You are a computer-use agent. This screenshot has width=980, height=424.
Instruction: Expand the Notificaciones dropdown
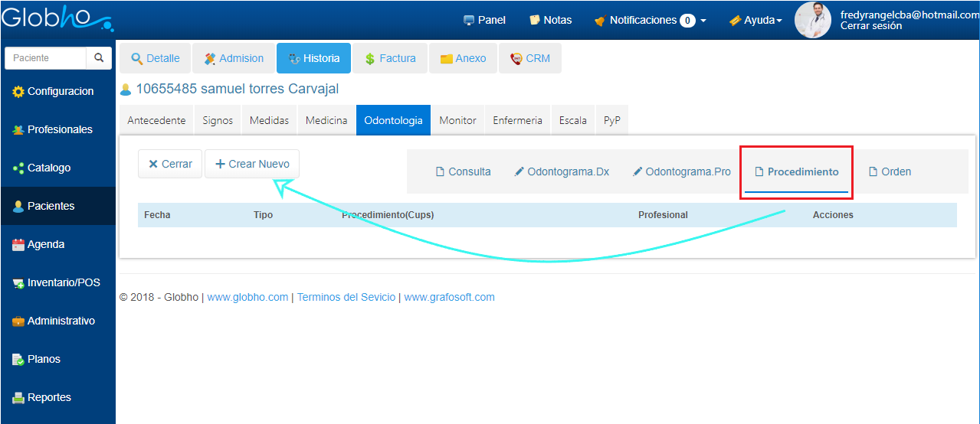coord(650,20)
